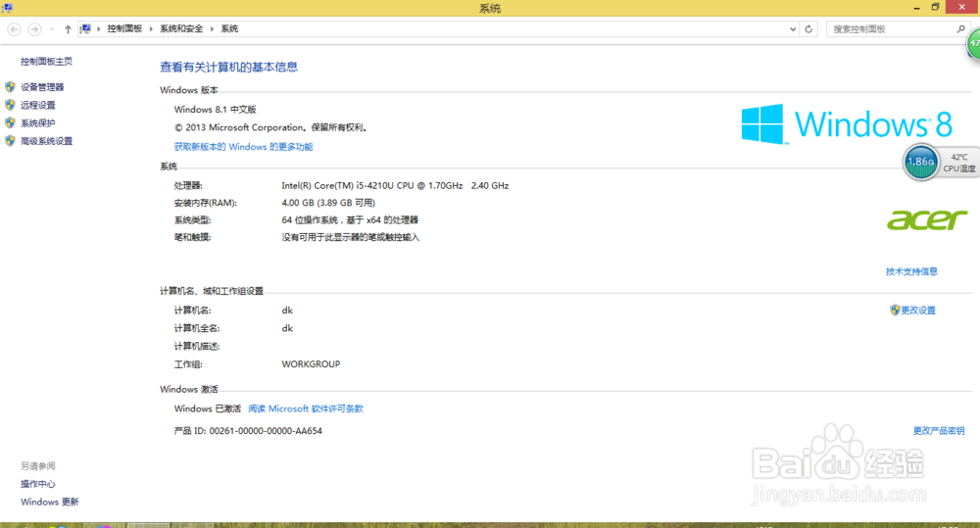Click the 42℃ CPU温度 widget
This screenshot has width=980, height=528.
(958, 163)
